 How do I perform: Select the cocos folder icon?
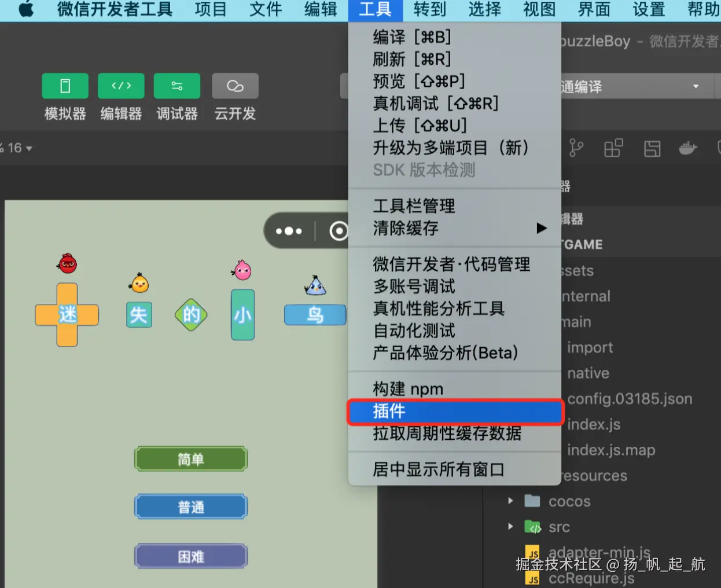pos(532,501)
